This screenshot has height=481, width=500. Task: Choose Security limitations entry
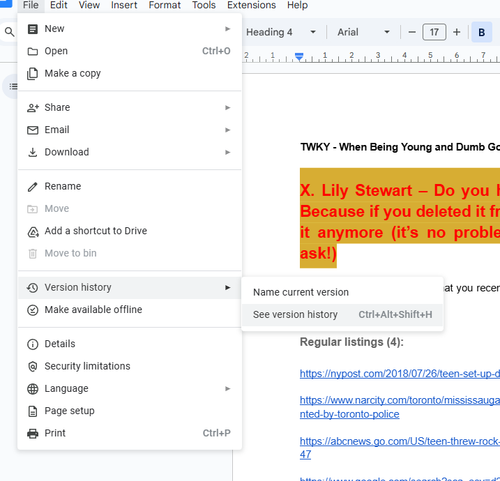click(x=130, y=366)
